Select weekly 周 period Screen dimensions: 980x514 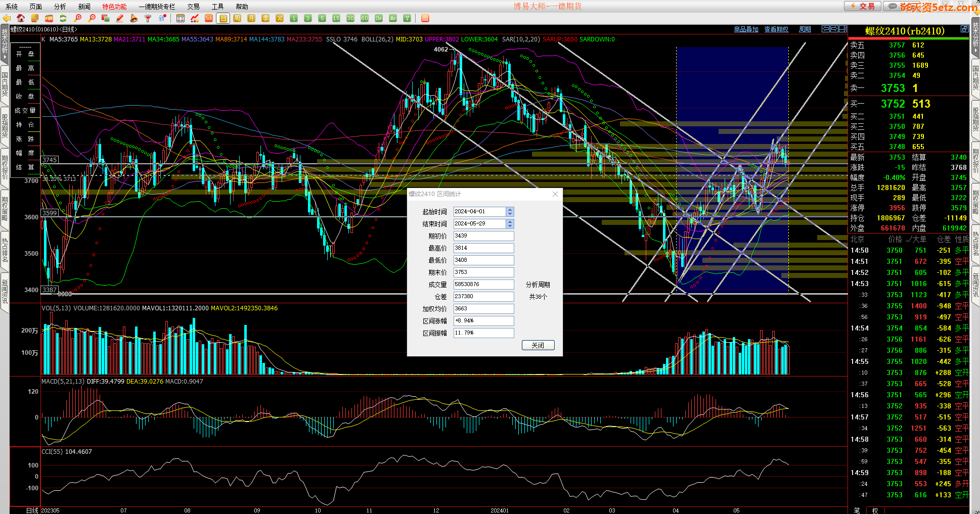(x=237, y=18)
